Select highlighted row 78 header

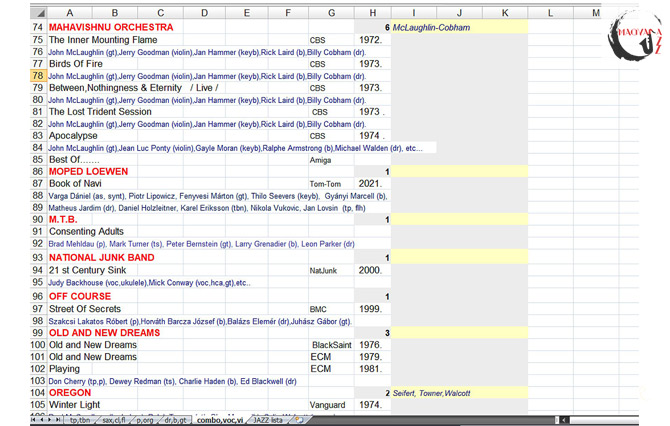(38, 76)
